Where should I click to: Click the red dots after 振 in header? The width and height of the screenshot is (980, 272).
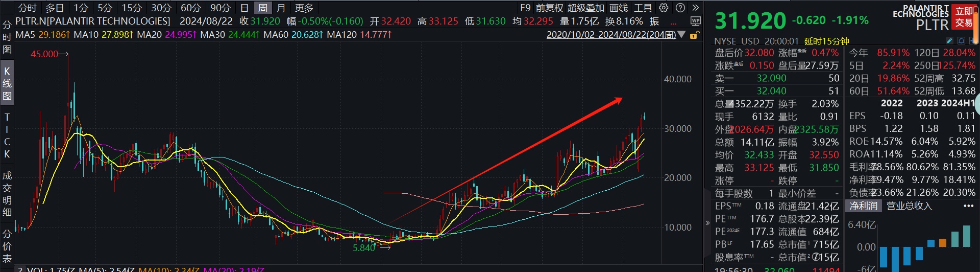tap(673, 23)
